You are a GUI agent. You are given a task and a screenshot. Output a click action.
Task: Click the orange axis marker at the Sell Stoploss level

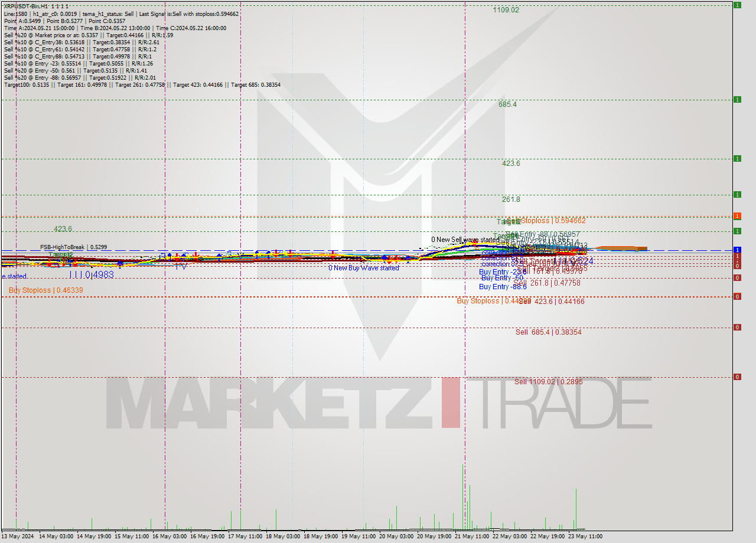click(x=737, y=216)
